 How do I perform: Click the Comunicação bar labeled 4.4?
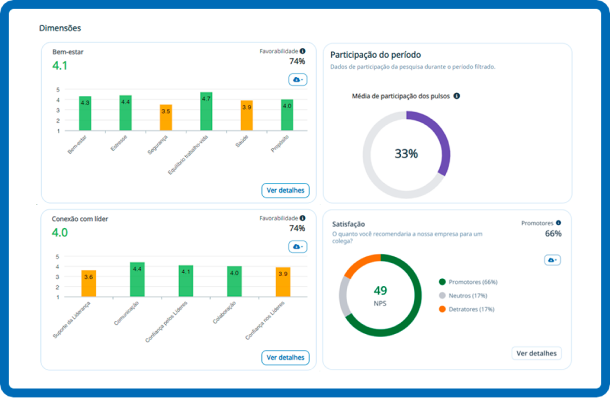(x=137, y=279)
